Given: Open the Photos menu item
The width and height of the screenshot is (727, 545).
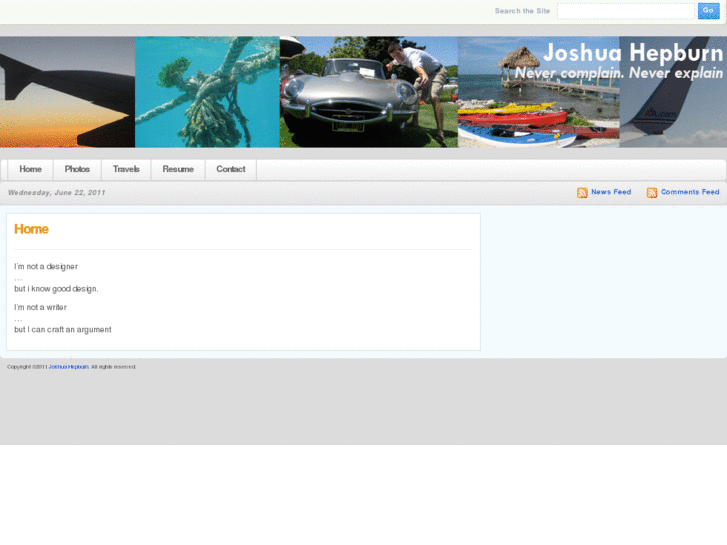Looking at the screenshot, I should pyautogui.click(x=77, y=169).
